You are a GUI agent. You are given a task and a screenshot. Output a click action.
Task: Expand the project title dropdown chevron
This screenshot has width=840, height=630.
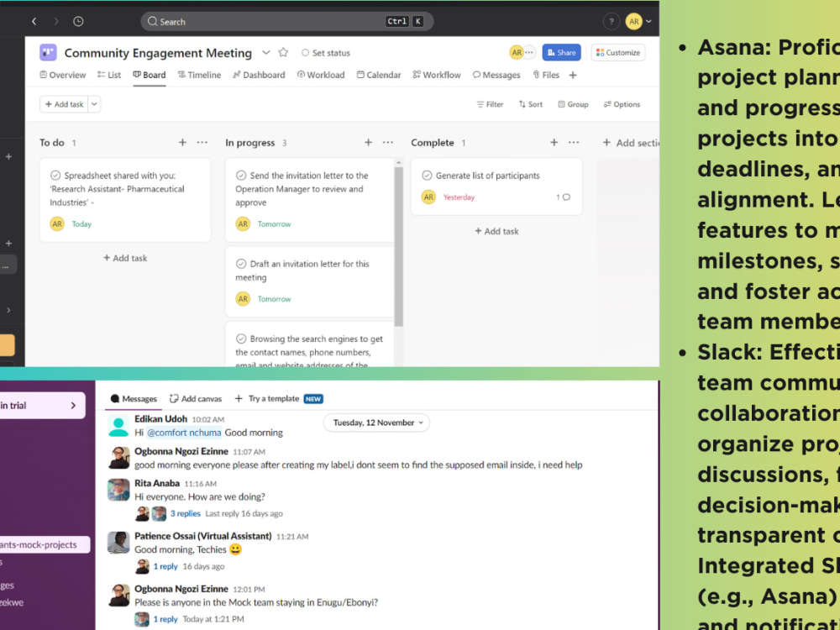(265, 52)
